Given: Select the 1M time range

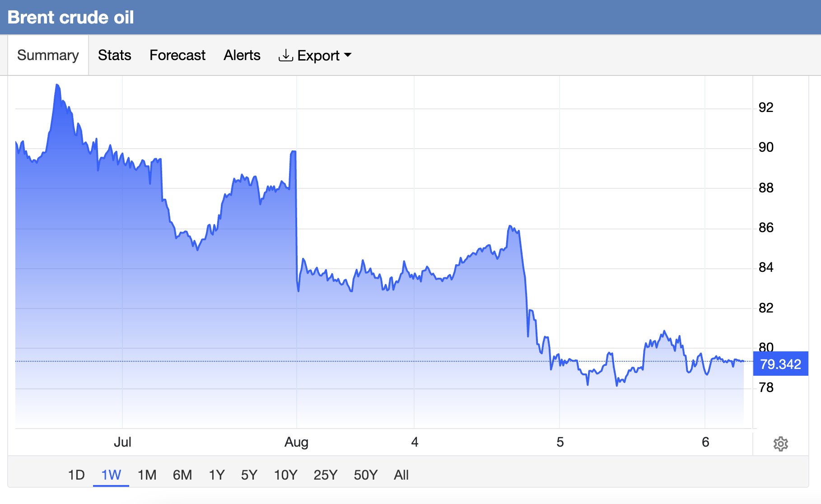Looking at the screenshot, I should click(x=147, y=475).
